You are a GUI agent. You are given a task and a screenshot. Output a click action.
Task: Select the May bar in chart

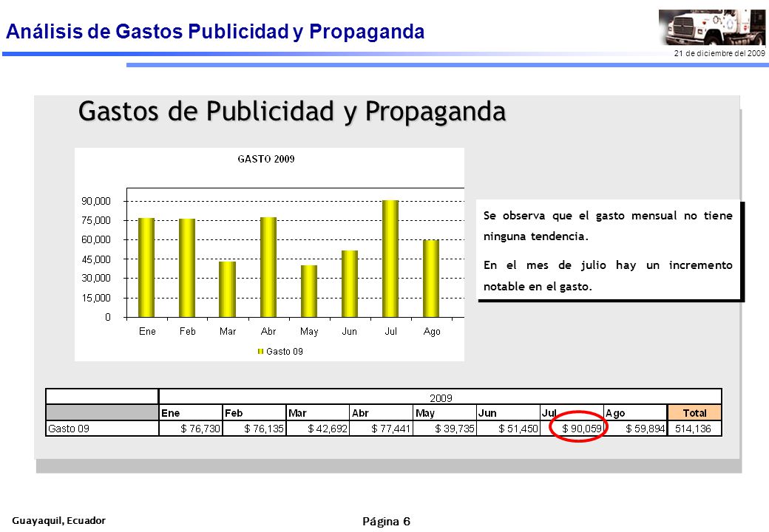(309, 291)
